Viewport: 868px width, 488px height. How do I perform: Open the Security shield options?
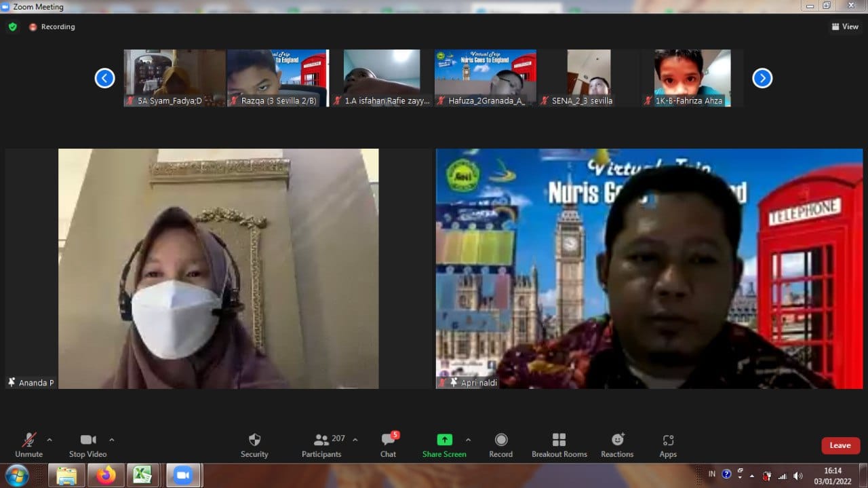click(x=254, y=445)
